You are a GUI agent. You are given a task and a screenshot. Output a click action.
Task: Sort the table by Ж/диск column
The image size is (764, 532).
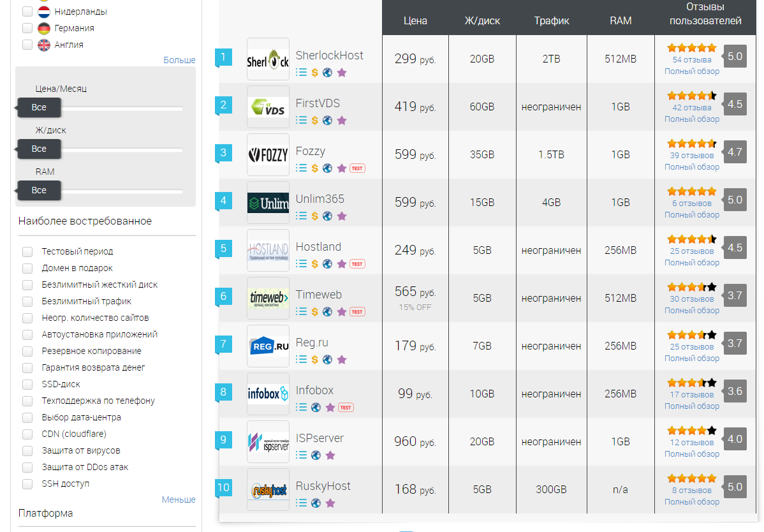click(482, 20)
